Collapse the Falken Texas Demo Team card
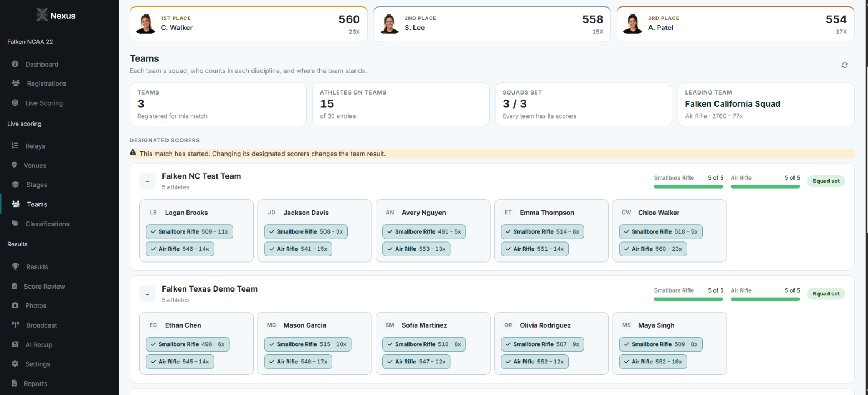868x395 pixels. (x=147, y=294)
